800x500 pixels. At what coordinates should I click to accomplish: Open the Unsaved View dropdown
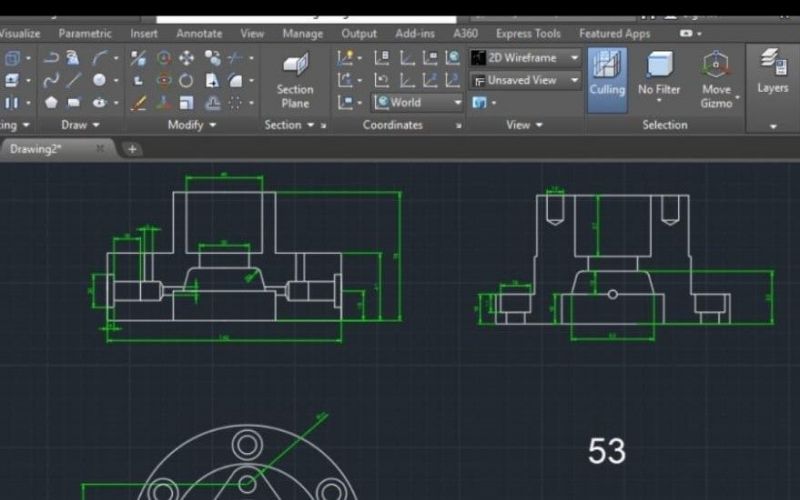[526, 80]
